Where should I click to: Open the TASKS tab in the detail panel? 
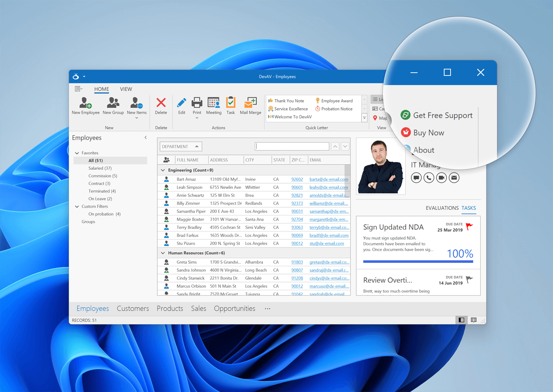[469, 208]
